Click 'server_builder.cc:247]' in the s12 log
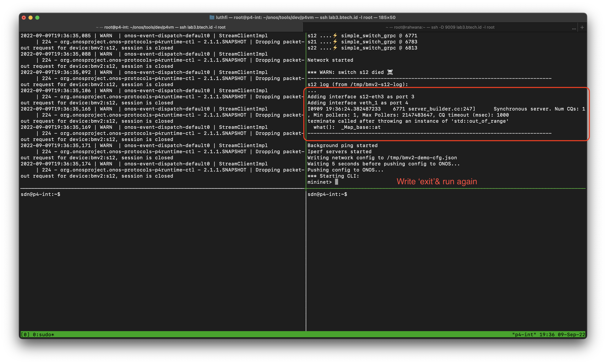Screen dimensions: 606x364 442,109
